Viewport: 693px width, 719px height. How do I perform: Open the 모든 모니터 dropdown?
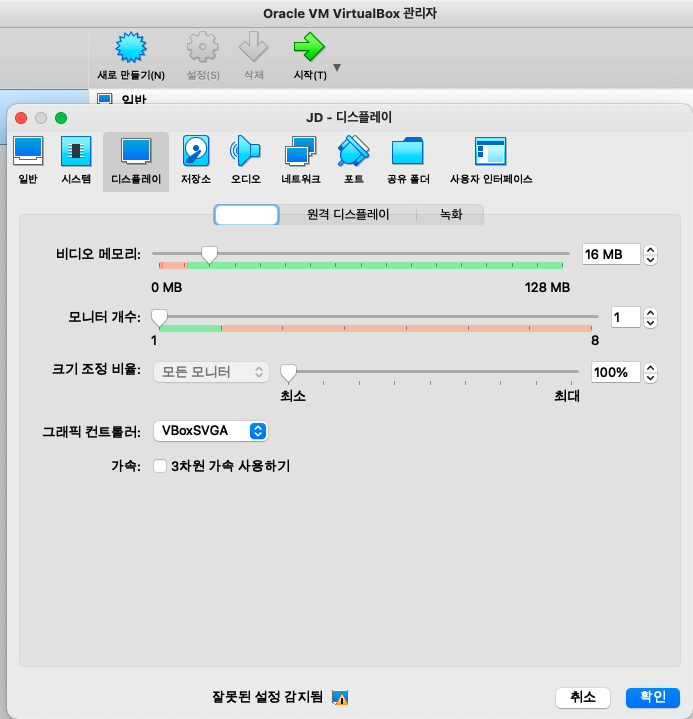click(x=211, y=372)
